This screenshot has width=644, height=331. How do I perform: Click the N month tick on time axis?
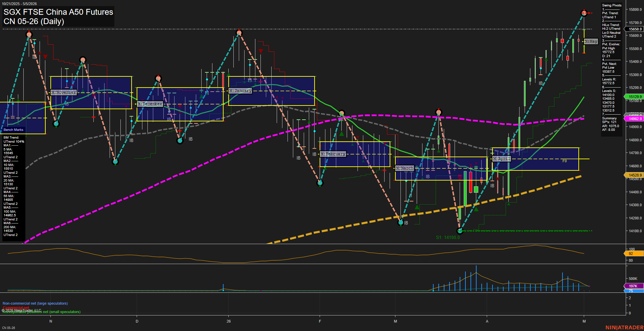click(51, 321)
